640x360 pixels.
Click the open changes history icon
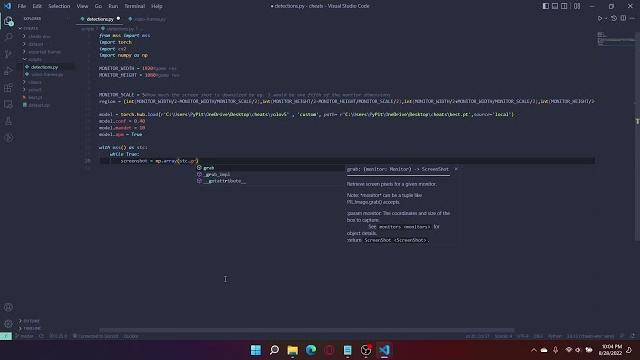pyautogui.click(x=614, y=18)
